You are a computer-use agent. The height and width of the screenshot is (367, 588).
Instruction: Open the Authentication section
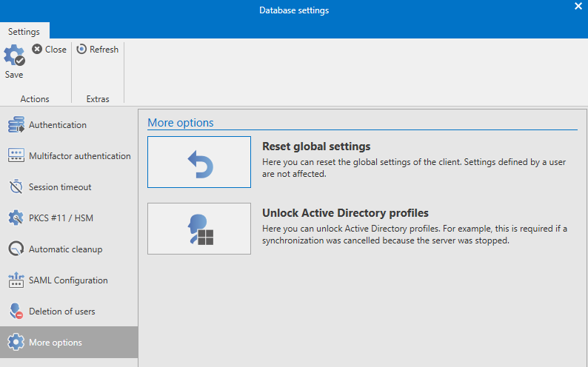[x=69, y=125]
